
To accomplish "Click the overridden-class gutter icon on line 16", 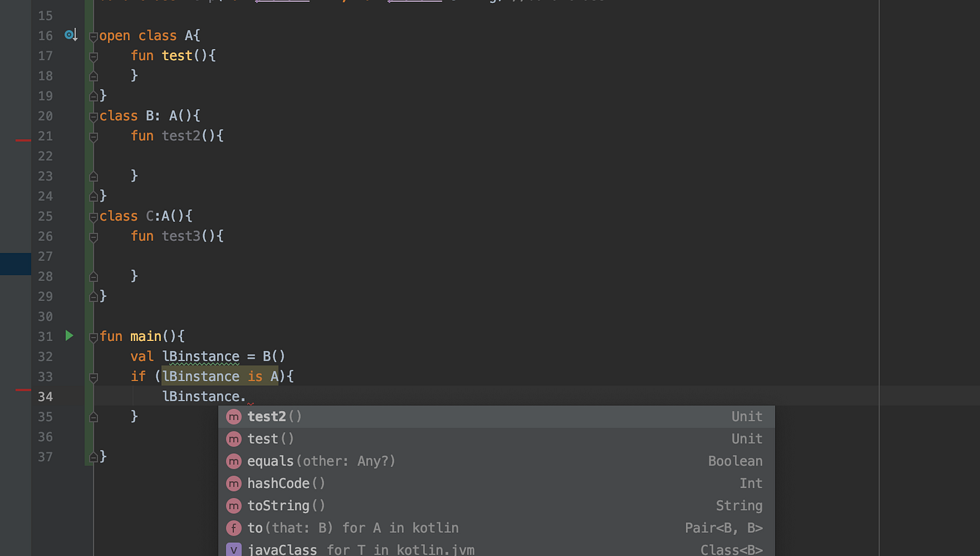I will coord(71,35).
